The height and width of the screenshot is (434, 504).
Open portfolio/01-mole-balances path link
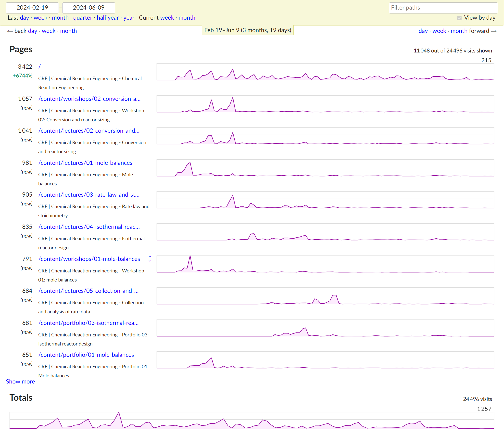(x=86, y=355)
